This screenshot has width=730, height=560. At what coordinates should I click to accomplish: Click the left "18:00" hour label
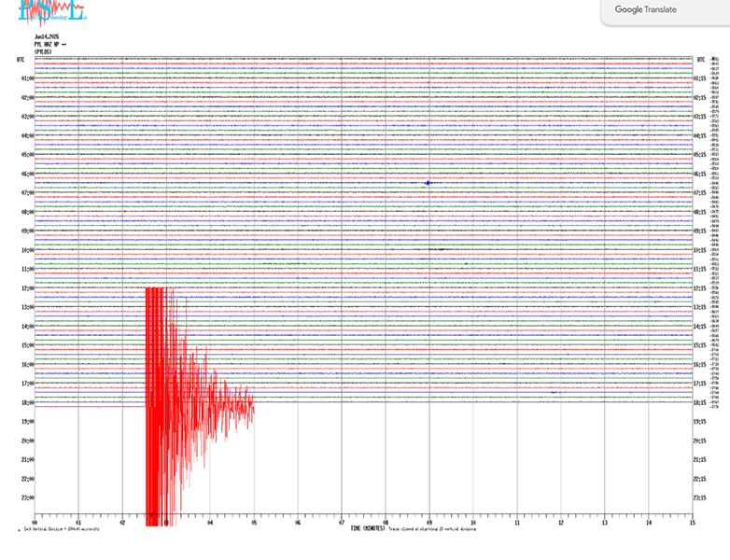point(27,402)
